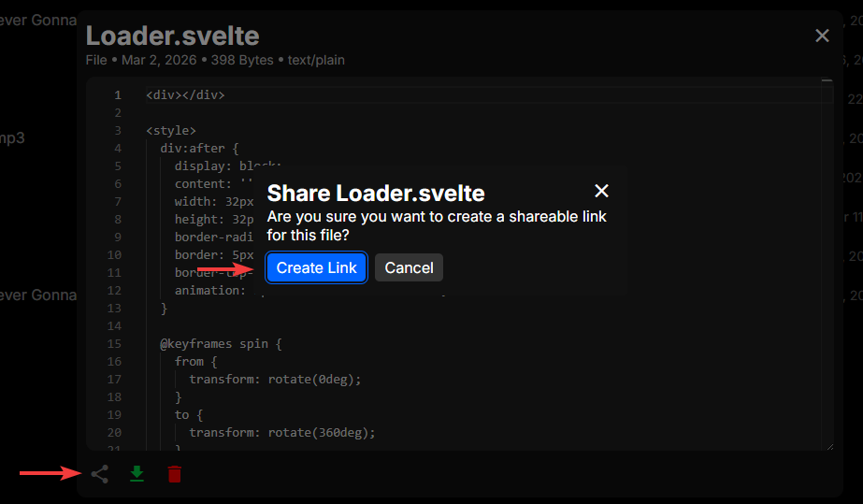The height and width of the screenshot is (504, 863).
Task: Click the green download icon
Action: (x=137, y=474)
